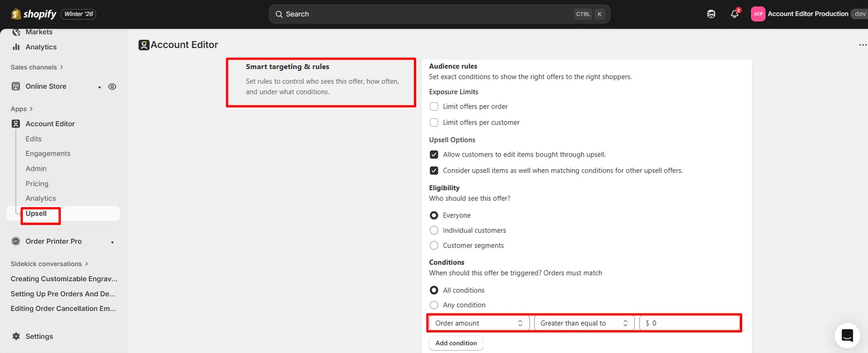This screenshot has height=353, width=868.
Task: Open the chat support bubble
Action: (847, 336)
